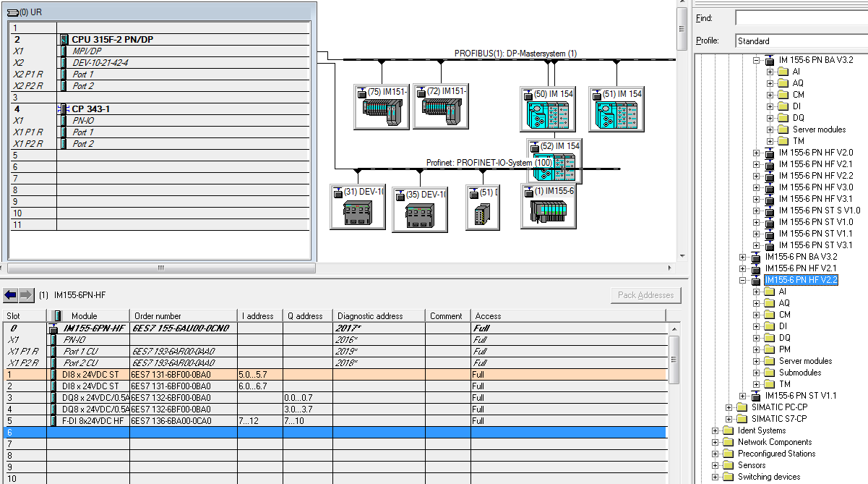The height and width of the screenshot is (484, 868).
Task: Click the rack pane horizontal scrollbar
Action: point(160,268)
